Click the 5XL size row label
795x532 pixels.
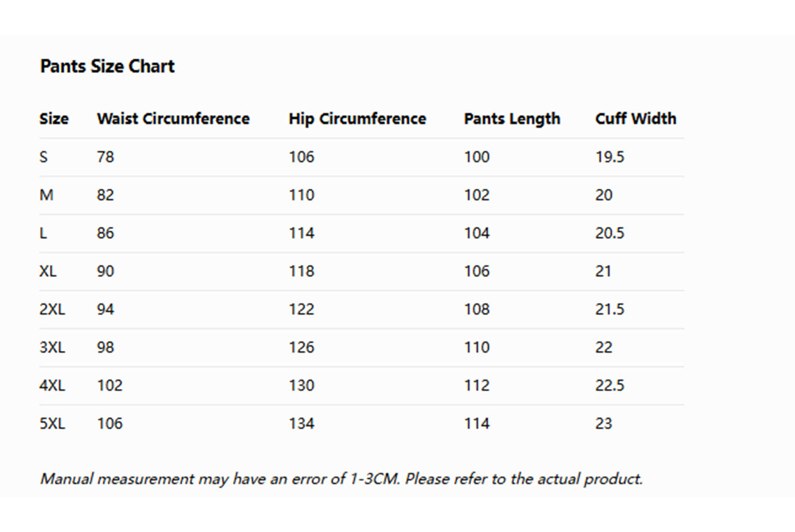pos(52,423)
